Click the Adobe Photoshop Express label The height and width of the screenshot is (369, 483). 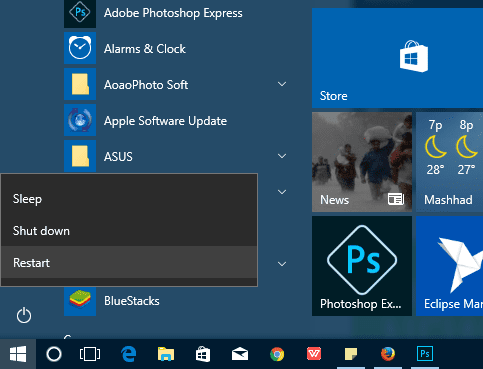[x=173, y=13]
